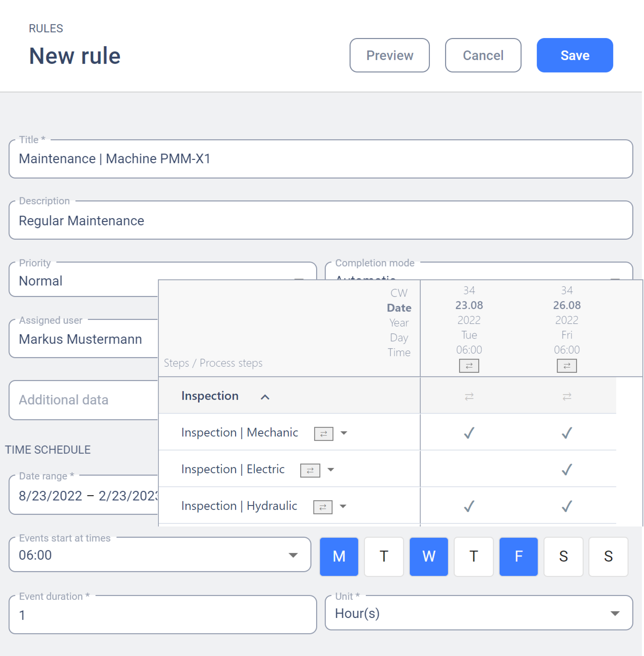644x656 pixels.
Task: Save the new rule
Action: pos(574,55)
